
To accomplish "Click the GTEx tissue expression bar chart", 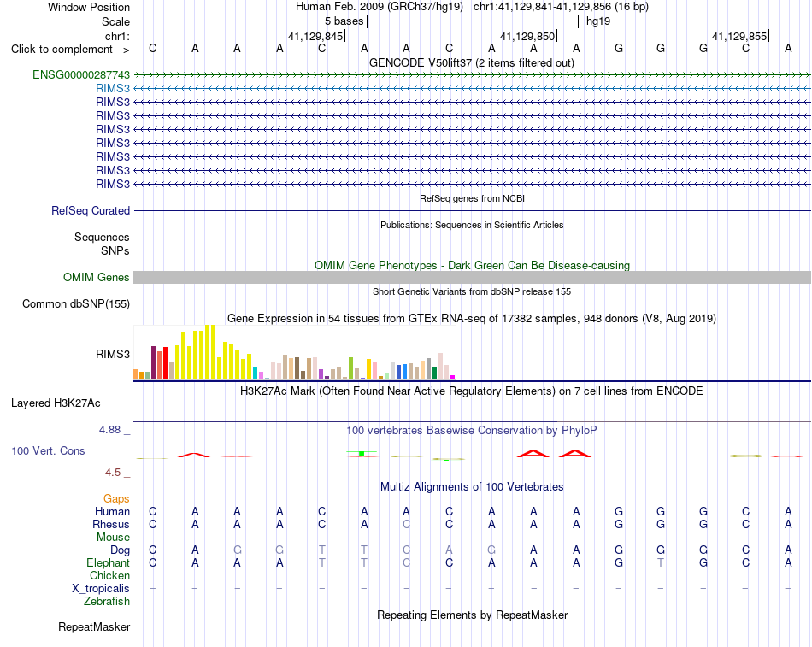I will [294, 352].
